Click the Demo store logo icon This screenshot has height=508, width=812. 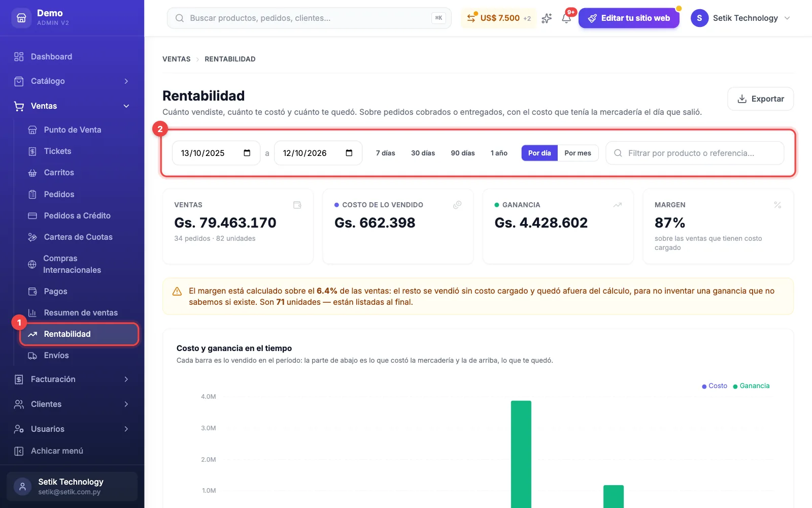click(x=21, y=18)
